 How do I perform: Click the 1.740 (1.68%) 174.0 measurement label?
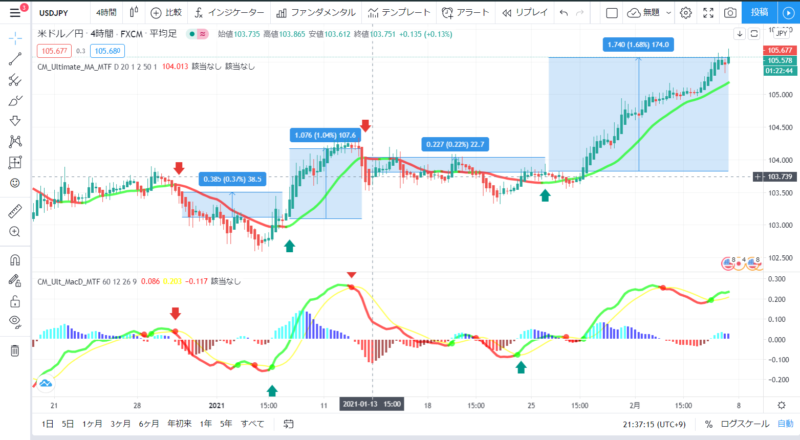point(638,45)
